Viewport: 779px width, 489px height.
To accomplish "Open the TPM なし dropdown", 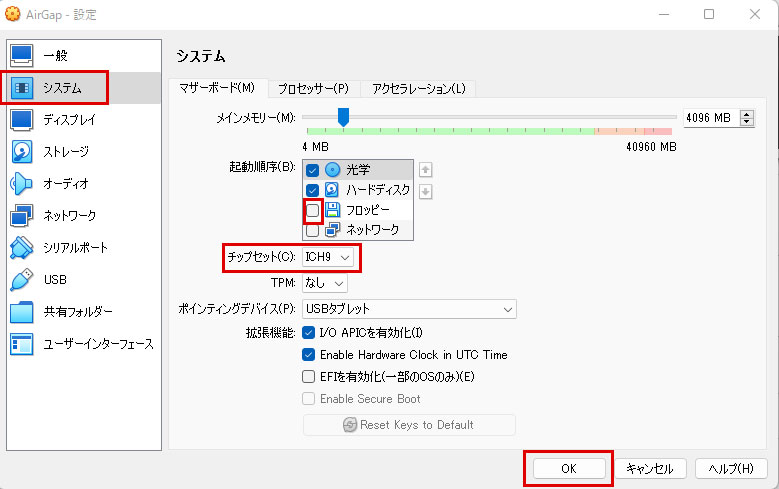I will coord(325,283).
